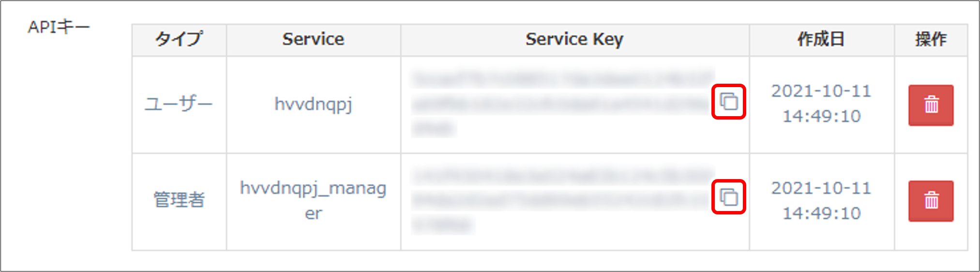This screenshot has width=980, height=272.
Task: Click the 操作 column header
Action: tap(931, 39)
